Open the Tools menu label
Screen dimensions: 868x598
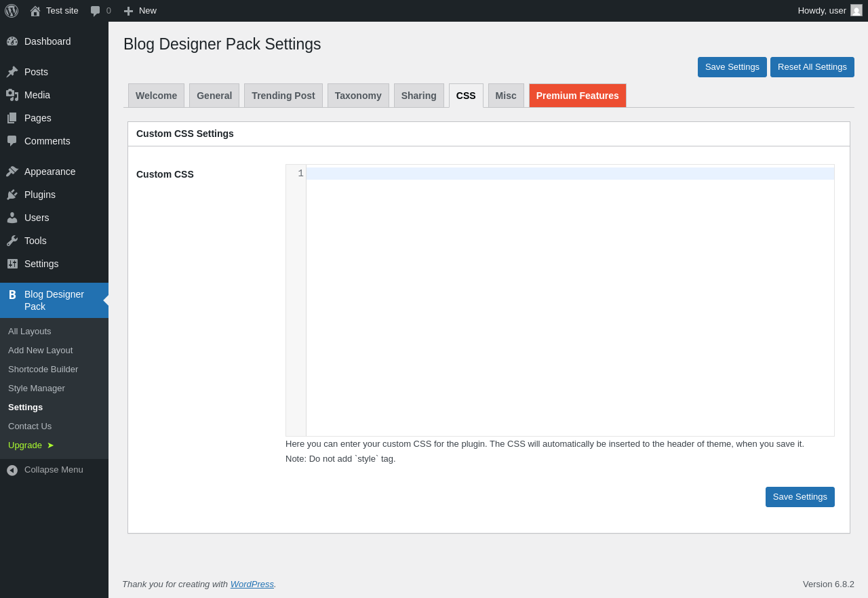click(35, 241)
